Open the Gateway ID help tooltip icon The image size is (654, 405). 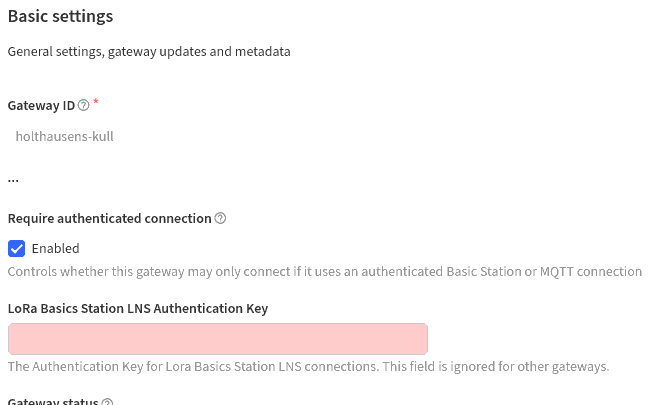pyautogui.click(x=83, y=105)
